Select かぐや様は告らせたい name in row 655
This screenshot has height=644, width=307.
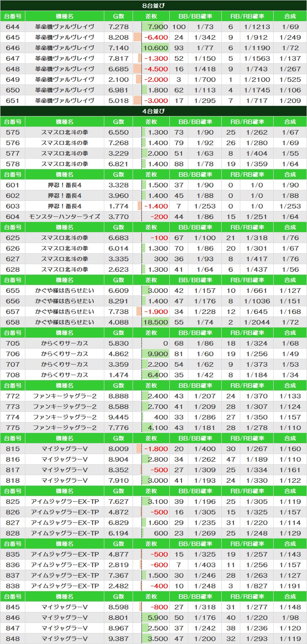tap(65, 290)
